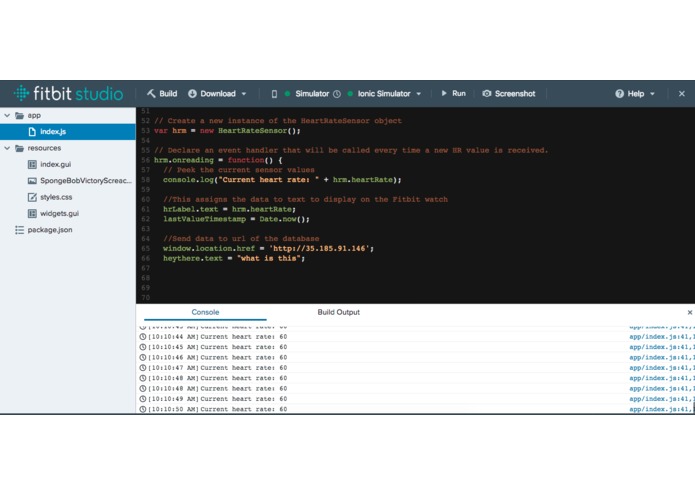Close Fitbit Studio project with X
695x494 pixels.
click(x=682, y=93)
